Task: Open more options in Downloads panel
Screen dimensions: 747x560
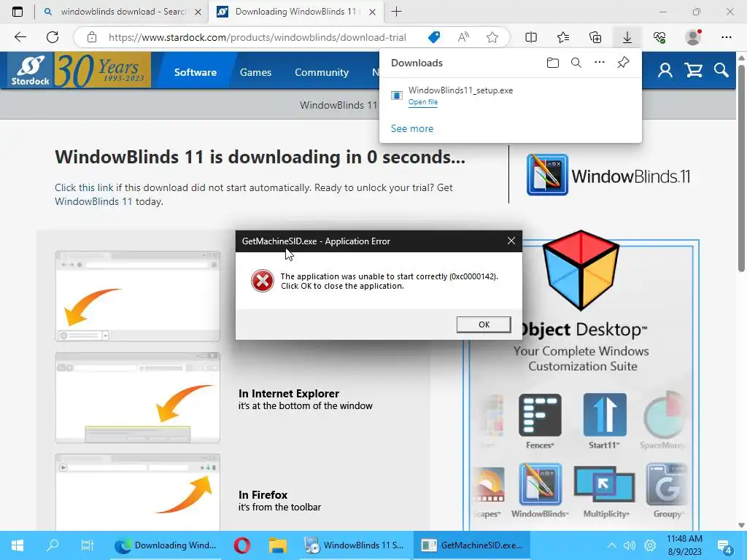Action: tap(600, 63)
